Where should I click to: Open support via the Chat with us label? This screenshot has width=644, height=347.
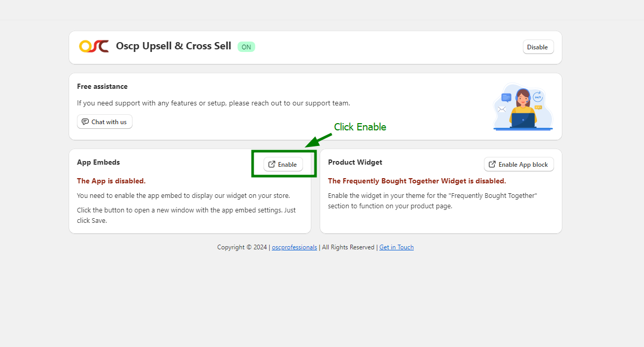pos(109,122)
